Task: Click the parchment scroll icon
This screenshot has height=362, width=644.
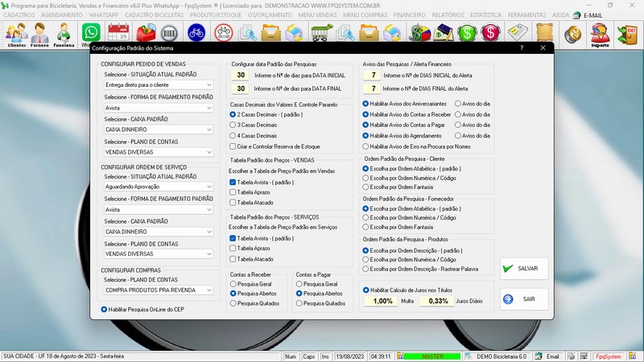Action: point(545,32)
